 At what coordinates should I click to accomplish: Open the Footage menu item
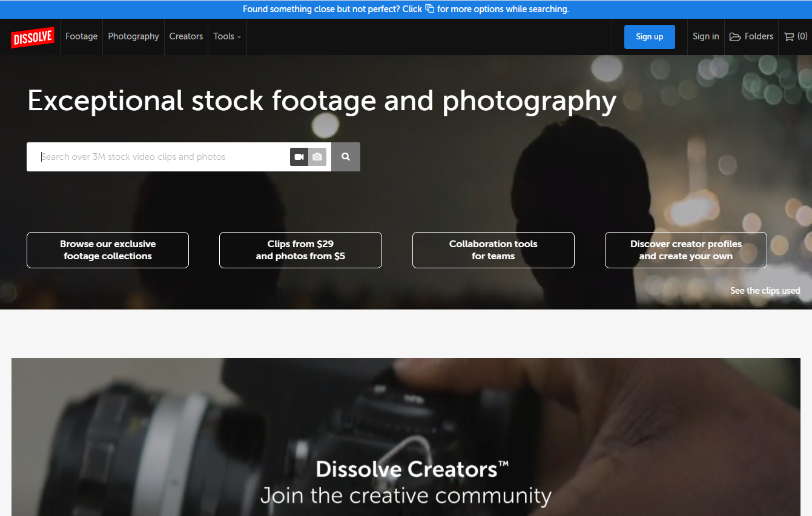[x=81, y=36]
